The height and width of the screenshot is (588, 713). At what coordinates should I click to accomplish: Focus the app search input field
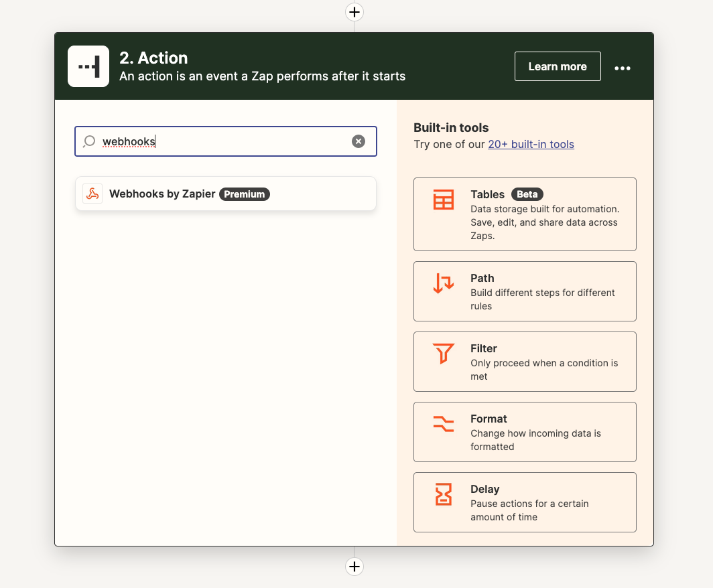226,141
